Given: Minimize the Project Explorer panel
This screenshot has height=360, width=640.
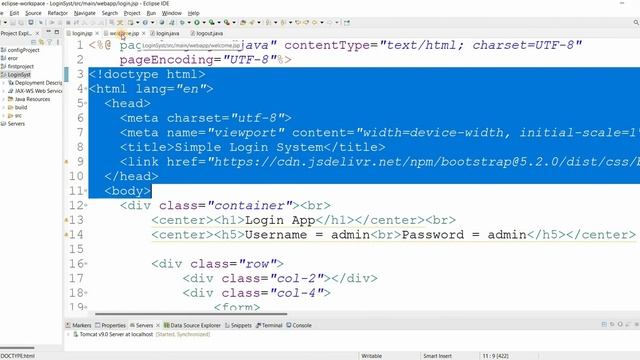Looking at the screenshot, I should 49,32.
